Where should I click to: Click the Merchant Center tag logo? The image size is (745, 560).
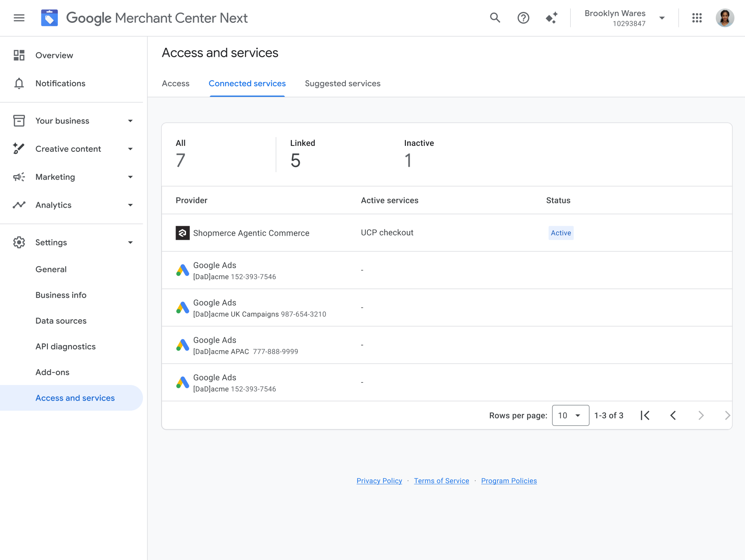[x=49, y=18]
